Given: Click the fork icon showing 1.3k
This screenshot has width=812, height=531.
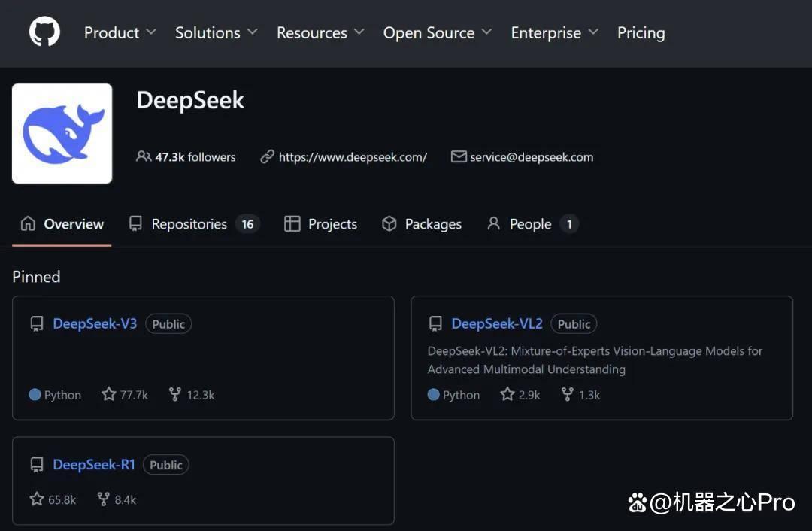Looking at the screenshot, I should [568, 394].
